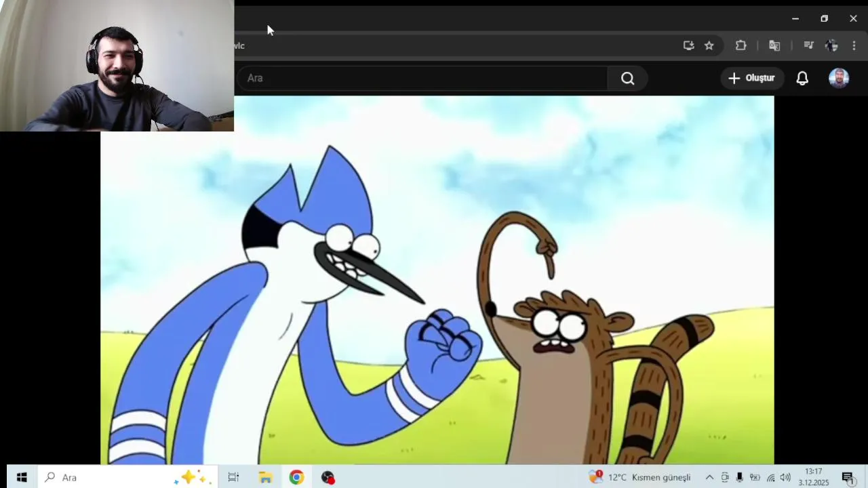Open the Google Translate extension icon
868x488 pixels.
774,45
